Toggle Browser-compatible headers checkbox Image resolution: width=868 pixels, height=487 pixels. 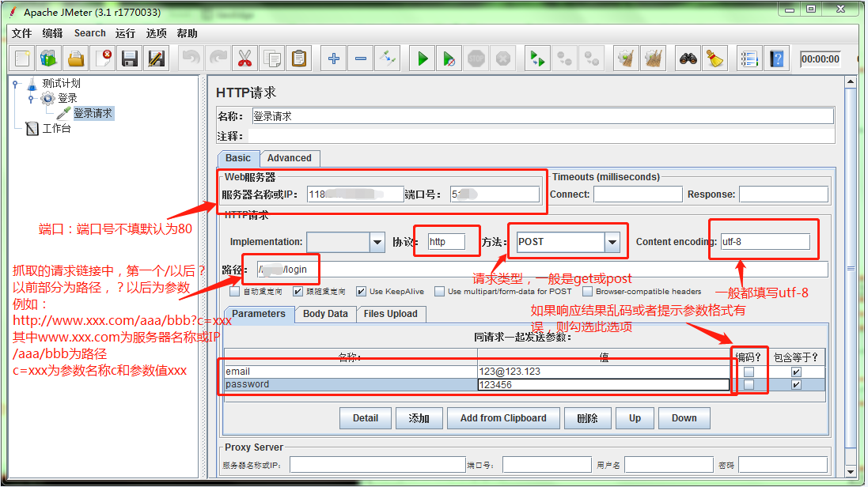coord(587,291)
